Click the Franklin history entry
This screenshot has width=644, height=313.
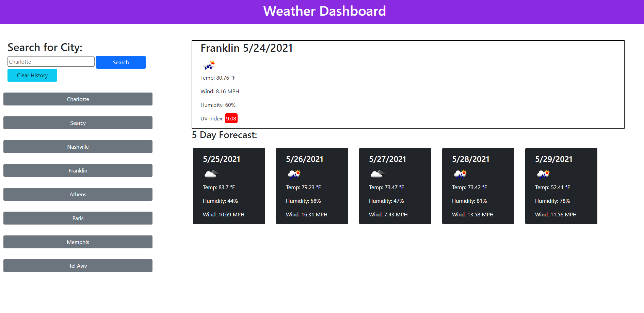pos(78,170)
